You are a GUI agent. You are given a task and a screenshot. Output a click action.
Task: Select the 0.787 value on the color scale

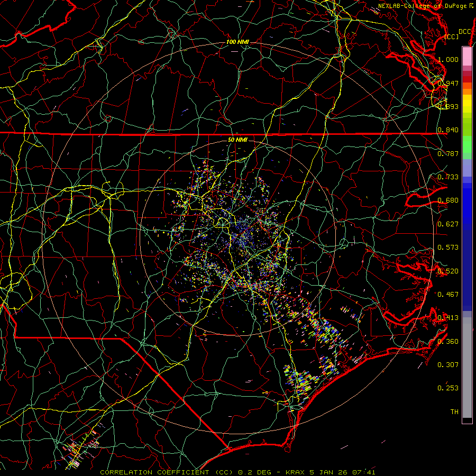pos(448,153)
